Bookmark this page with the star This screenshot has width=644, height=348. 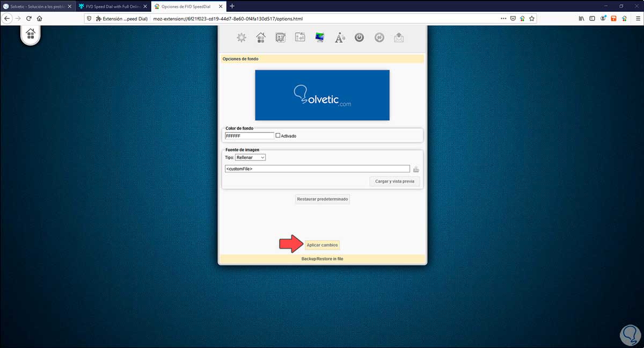532,18
